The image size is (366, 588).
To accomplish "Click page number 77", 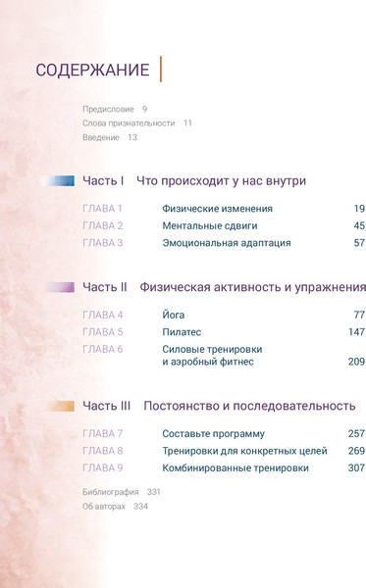I will click(x=359, y=315).
